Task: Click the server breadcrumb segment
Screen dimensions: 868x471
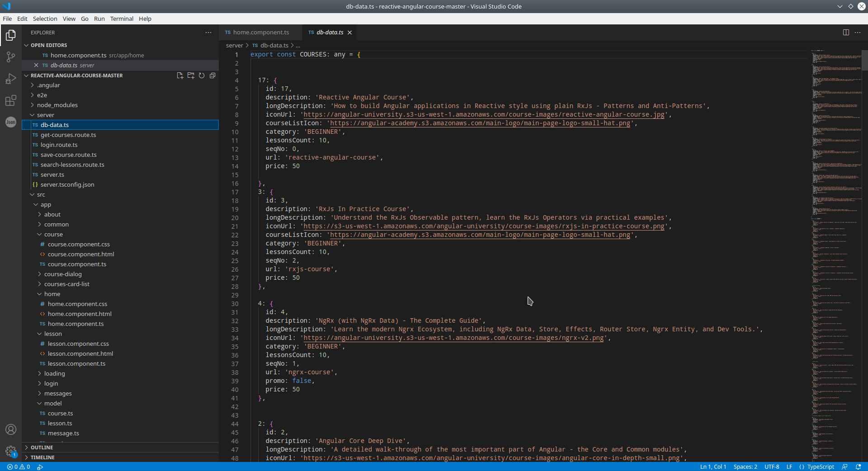Action: point(234,45)
